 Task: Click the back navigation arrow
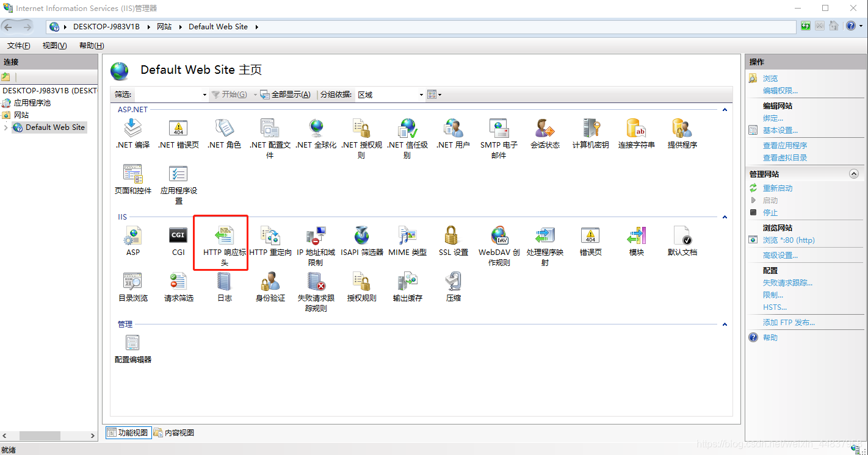[9, 26]
